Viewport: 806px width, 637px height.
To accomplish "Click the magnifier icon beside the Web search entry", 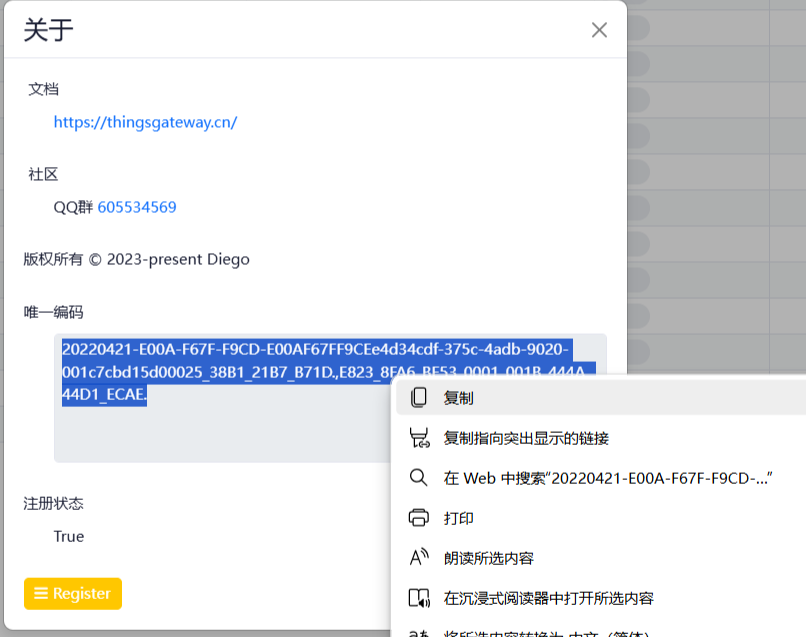I will 419,478.
